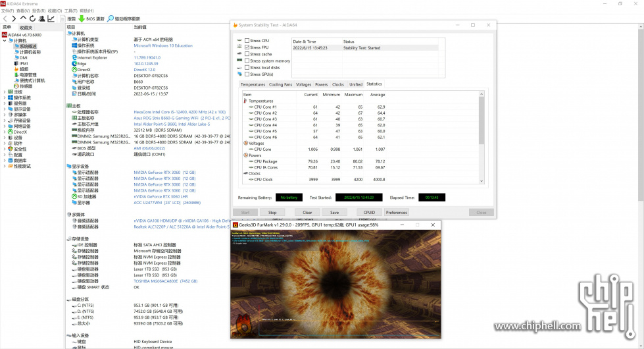Expand the 服务器 tree node
The image size is (644, 349).
[5, 103]
